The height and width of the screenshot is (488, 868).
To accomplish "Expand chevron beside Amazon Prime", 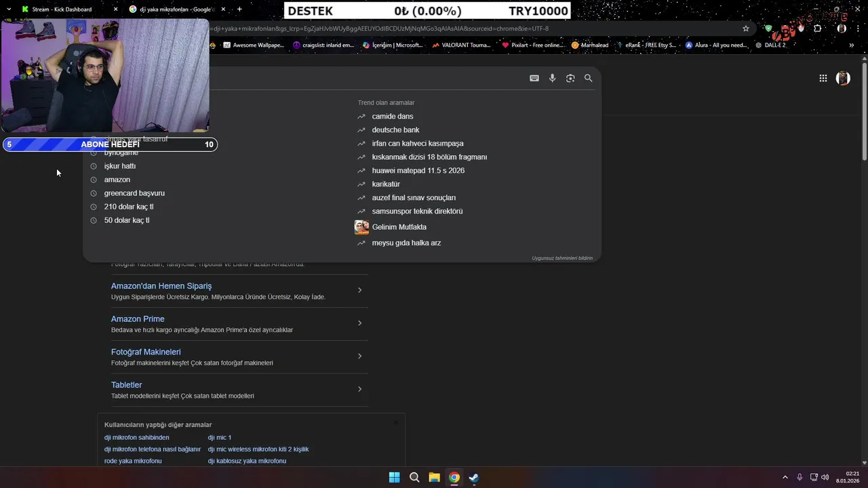I will (x=359, y=323).
